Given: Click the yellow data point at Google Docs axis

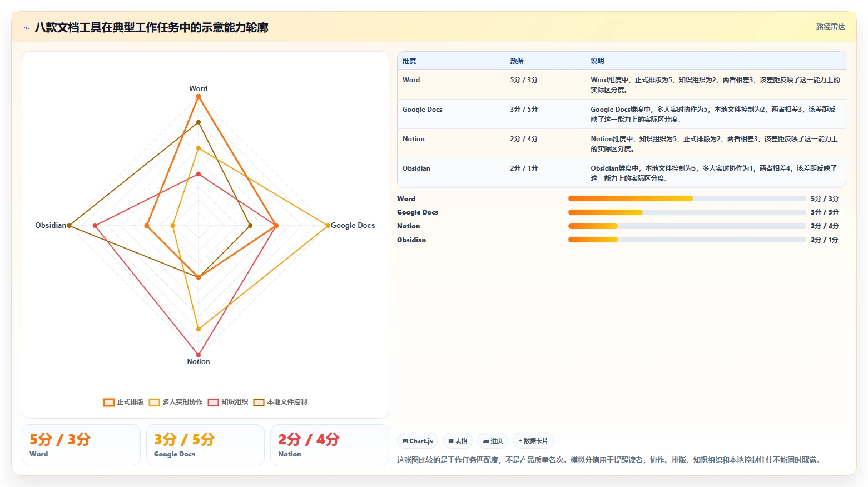Looking at the screenshot, I should [328, 226].
